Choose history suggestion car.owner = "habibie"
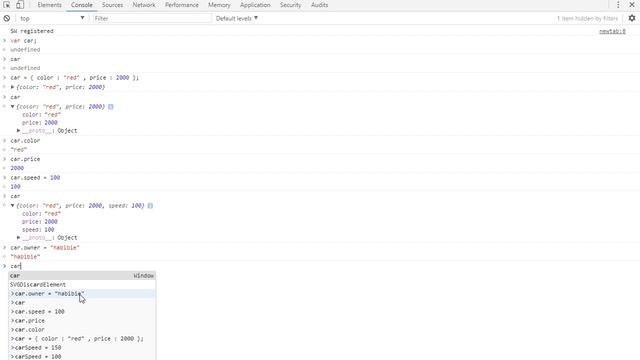The image size is (640, 360). click(x=82, y=293)
